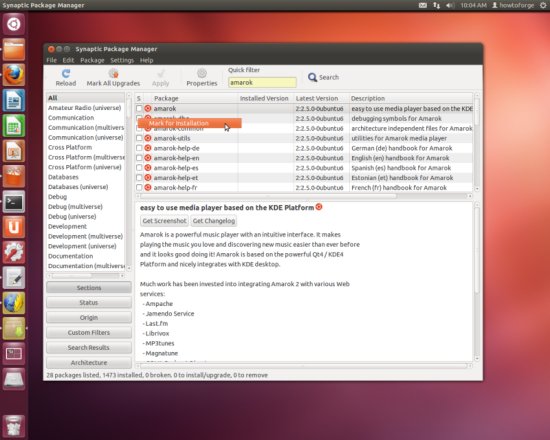Select All in sections list

(x=86, y=98)
